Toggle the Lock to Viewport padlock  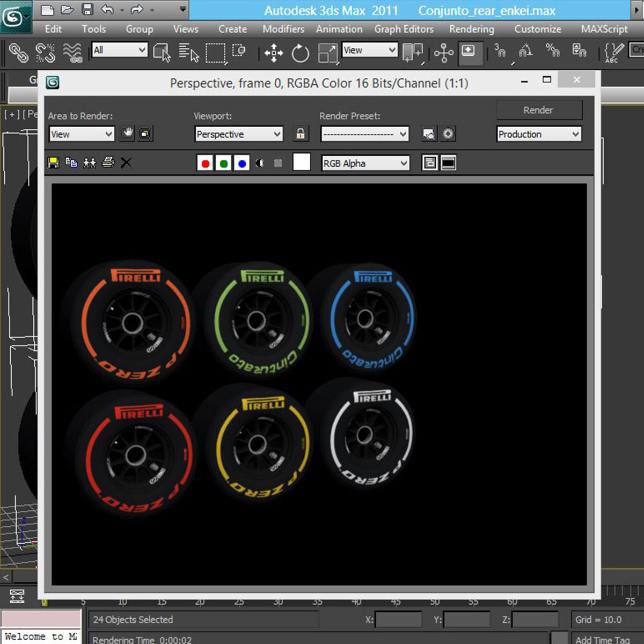point(301,133)
